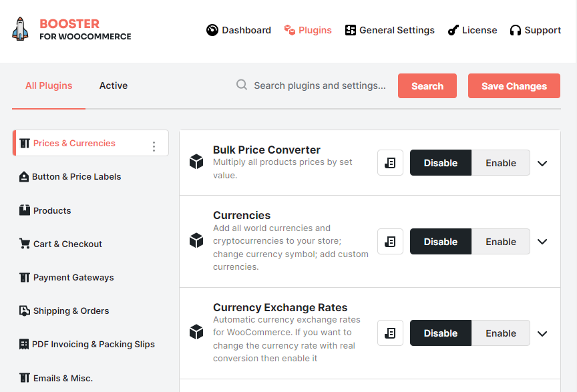Viewport: 577px width, 392px height.
Task: Disable the Currencies plugin
Action: click(x=441, y=242)
